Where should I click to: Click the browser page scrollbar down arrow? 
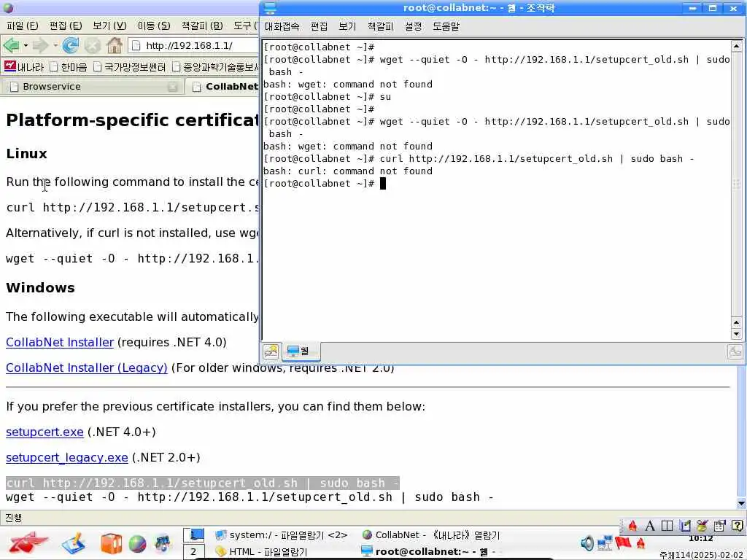741,503
